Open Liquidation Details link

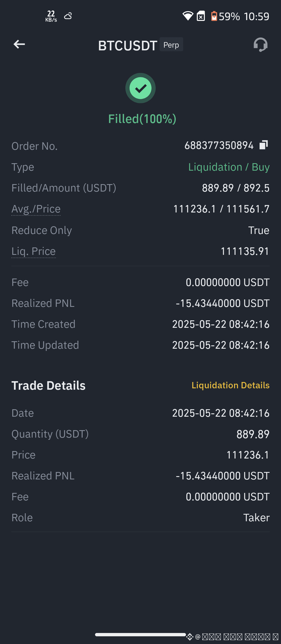tap(231, 385)
